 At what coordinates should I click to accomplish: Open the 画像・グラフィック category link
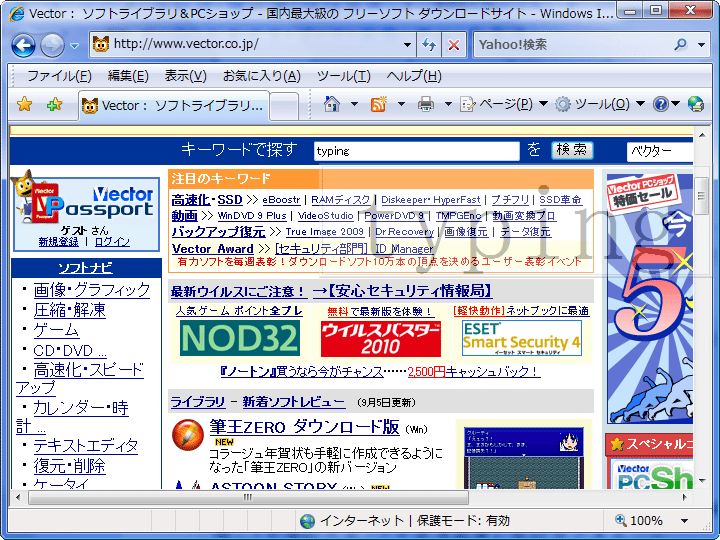coord(92,290)
